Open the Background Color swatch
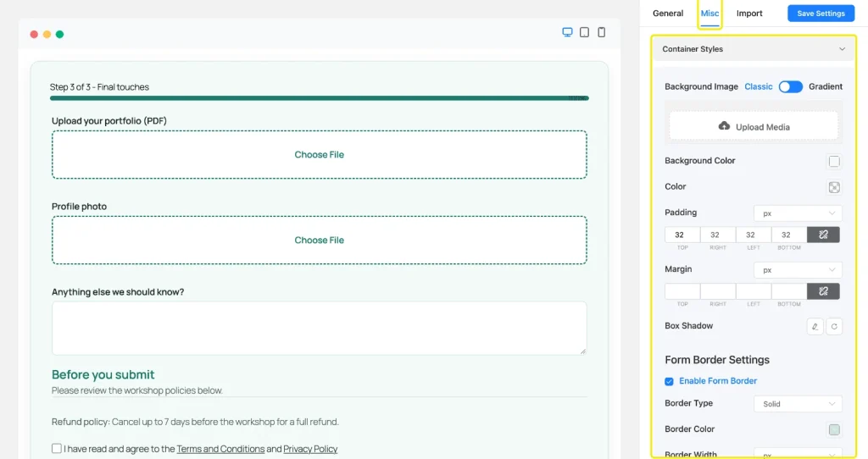Viewport: 868px width, 459px height. point(834,161)
